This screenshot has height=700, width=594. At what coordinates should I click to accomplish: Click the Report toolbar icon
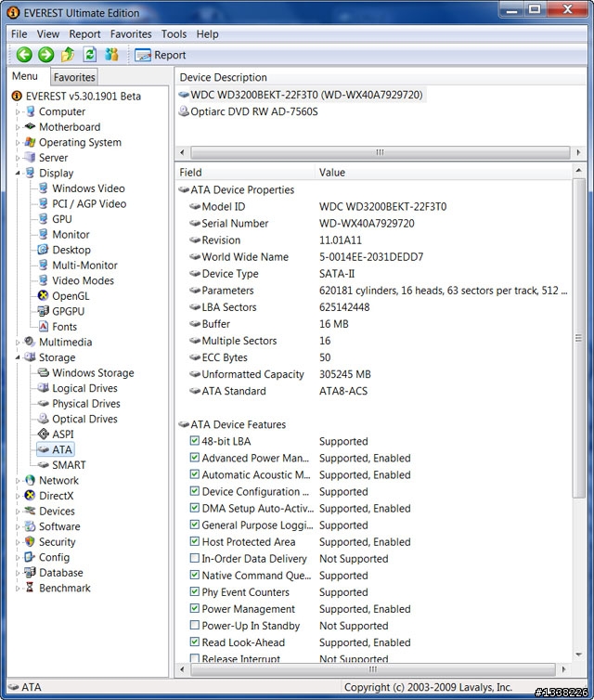(143, 55)
